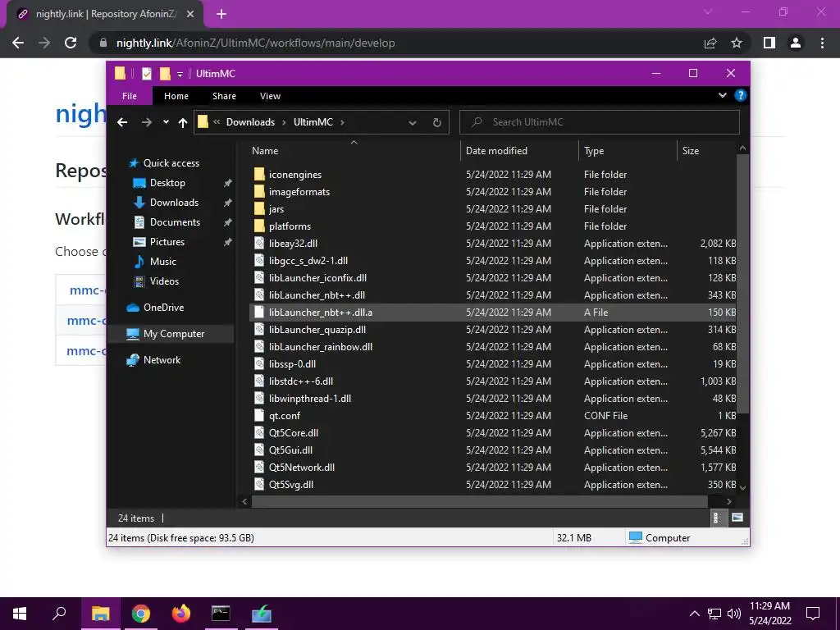Expand the ribbon with the chevron
The width and height of the screenshot is (840, 630).
point(722,95)
